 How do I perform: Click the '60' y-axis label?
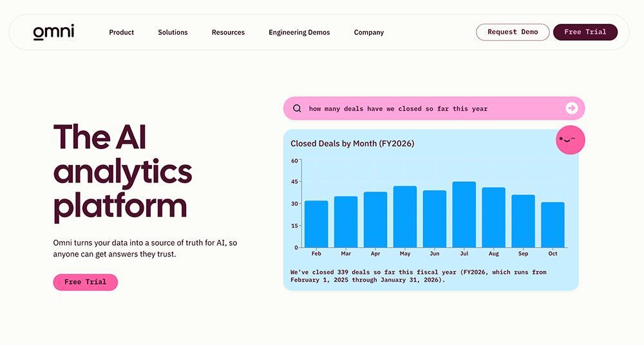[x=294, y=161]
